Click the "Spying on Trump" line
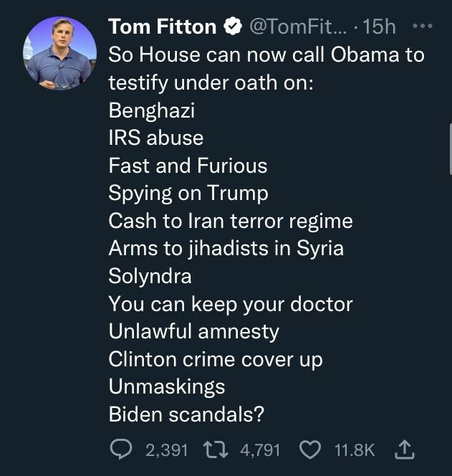Viewport: 452px width, 476px height. 188,193
